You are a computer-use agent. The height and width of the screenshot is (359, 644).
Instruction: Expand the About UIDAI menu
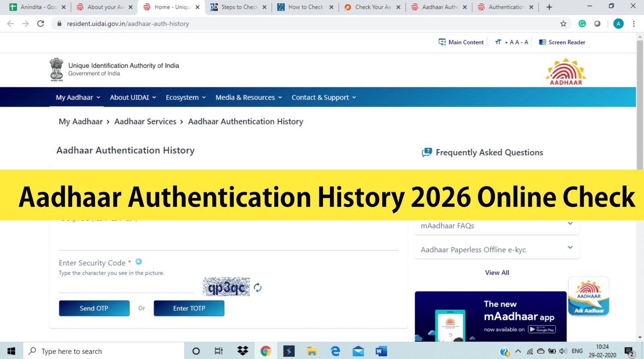click(133, 97)
